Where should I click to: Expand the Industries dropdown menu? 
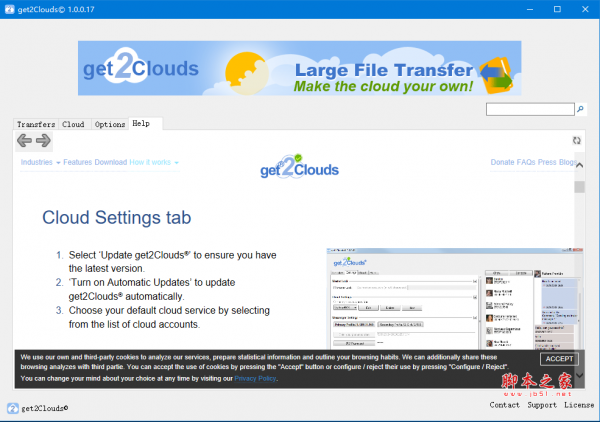point(40,162)
